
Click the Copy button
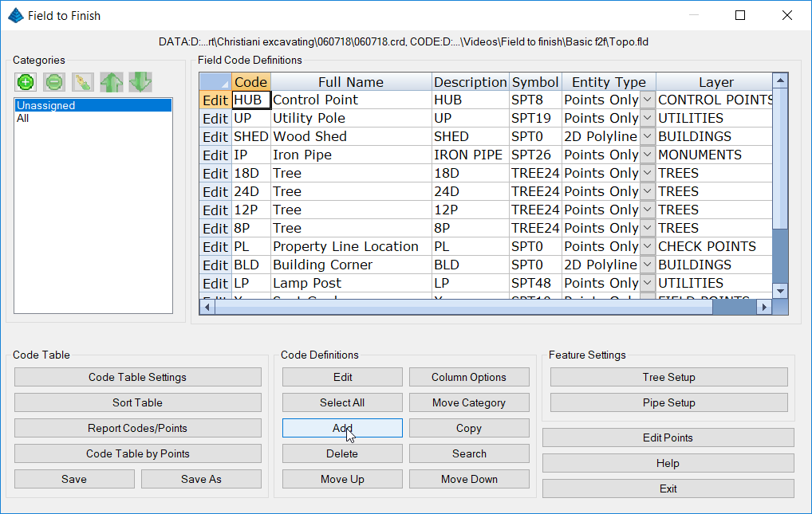tap(469, 428)
